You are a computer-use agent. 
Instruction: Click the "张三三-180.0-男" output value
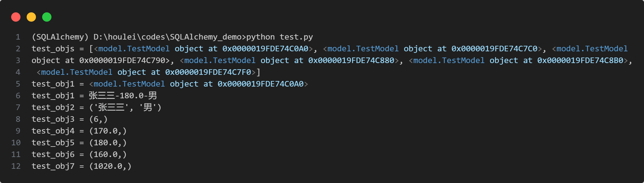tap(123, 96)
